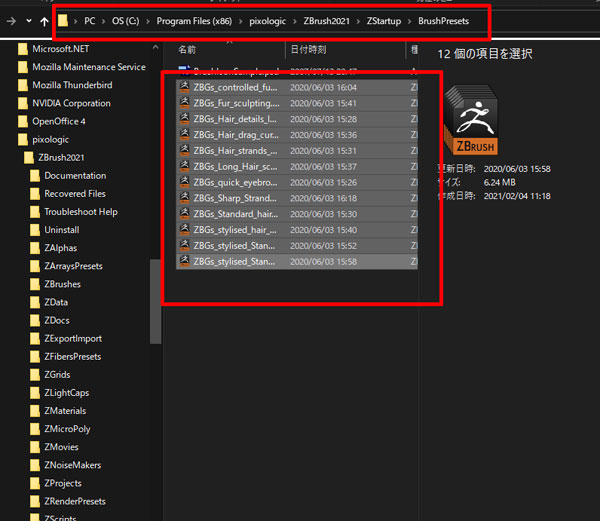Viewport: 600px width, 521px height.
Task: Open Troubleshoot Help folder in tree
Action: point(81,212)
